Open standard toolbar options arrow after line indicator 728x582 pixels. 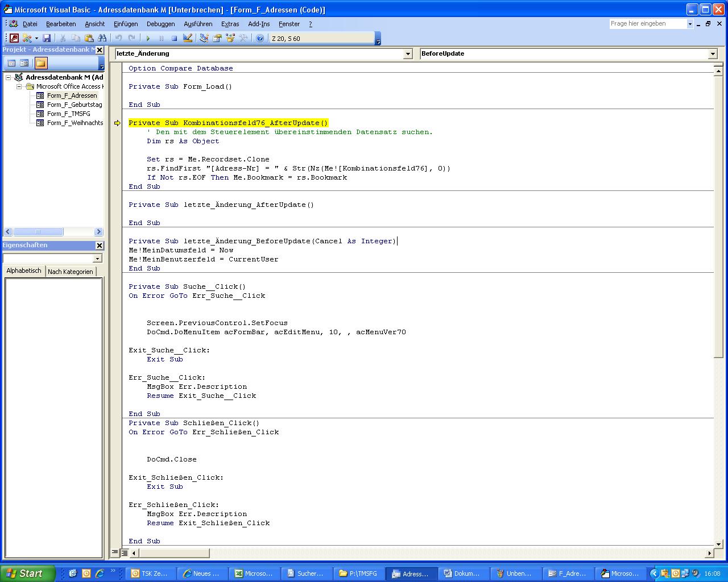pos(378,38)
